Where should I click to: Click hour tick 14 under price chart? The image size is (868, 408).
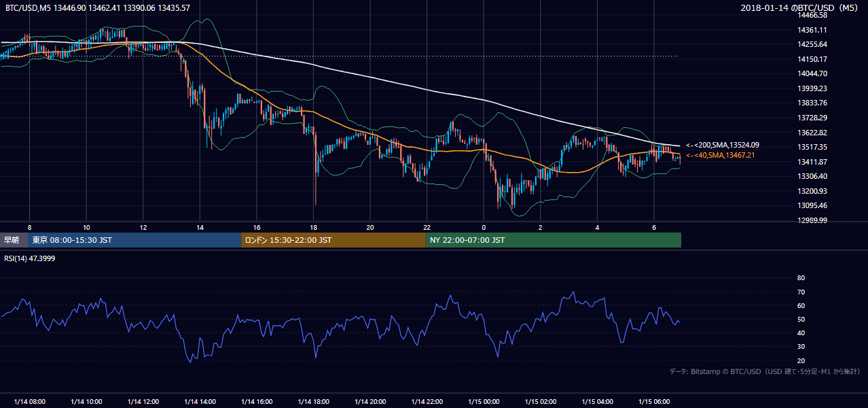click(200, 227)
